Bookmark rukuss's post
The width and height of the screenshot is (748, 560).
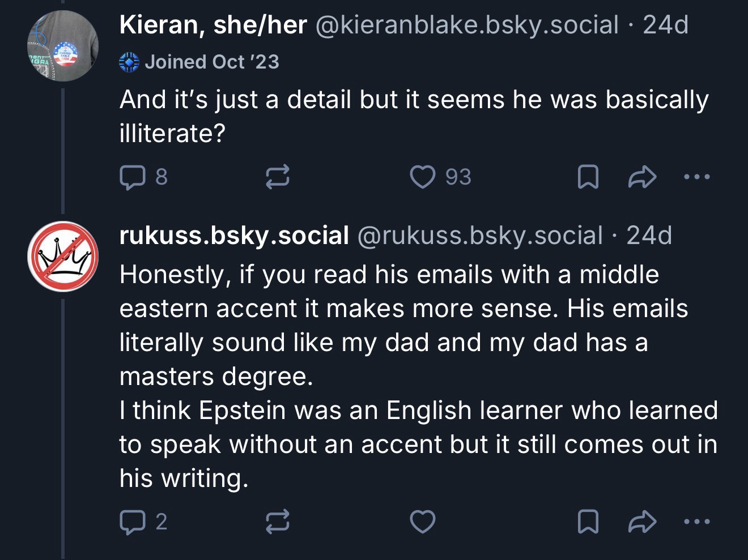[x=587, y=521]
